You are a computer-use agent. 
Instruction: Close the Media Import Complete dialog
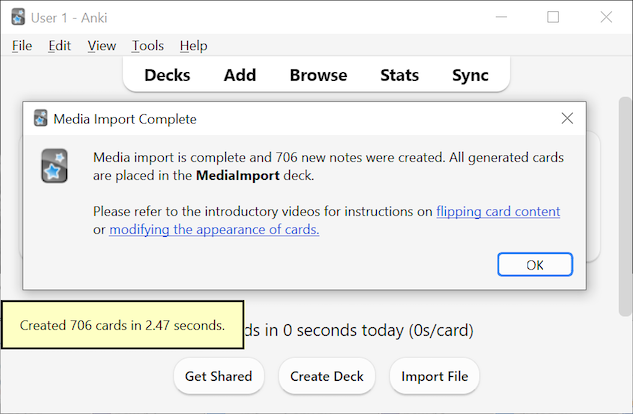(x=567, y=118)
